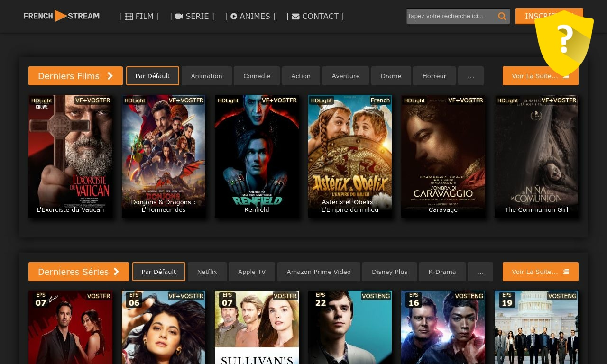607x364 pixels.
Task: Click Voir La Suite for series
Action: click(540, 272)
